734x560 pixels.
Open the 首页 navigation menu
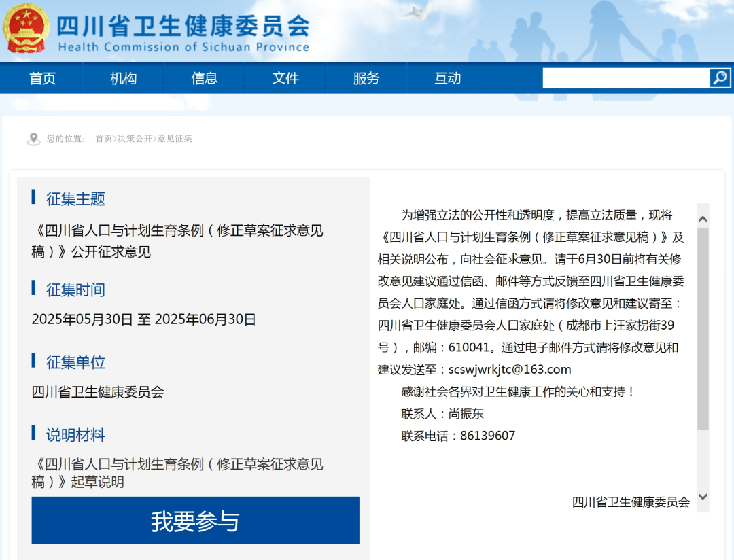pyautogui.click(x=42, y=78)
